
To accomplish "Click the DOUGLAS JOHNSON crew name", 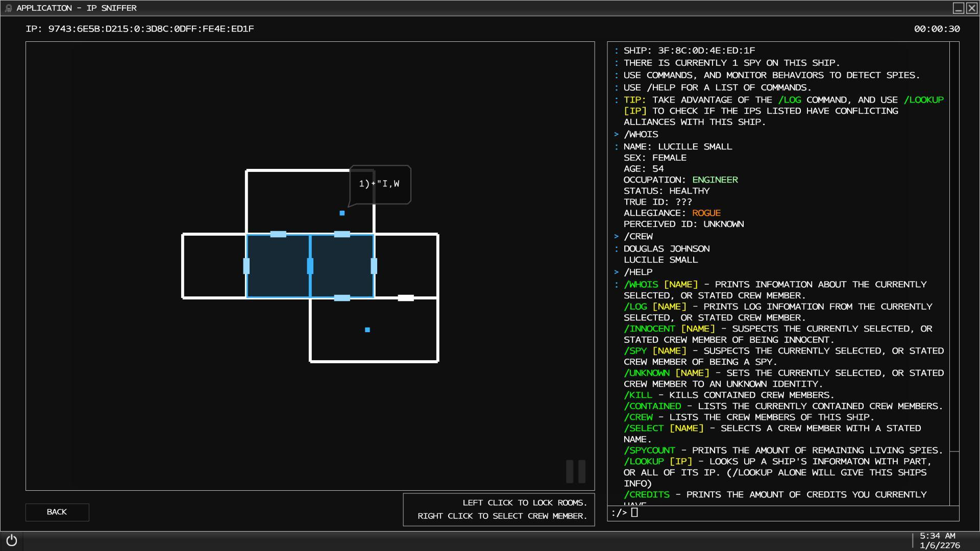I will pyautogui.click(x=667, y=249).
